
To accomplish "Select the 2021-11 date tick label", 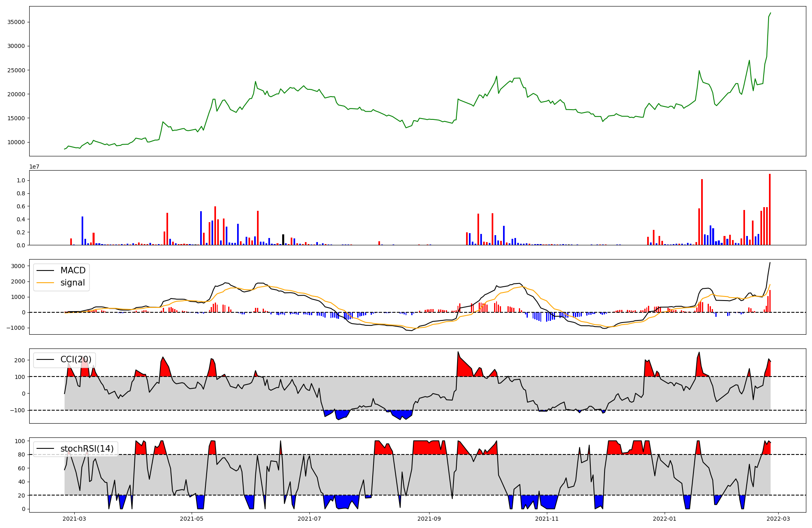I will tap(547, 518).
